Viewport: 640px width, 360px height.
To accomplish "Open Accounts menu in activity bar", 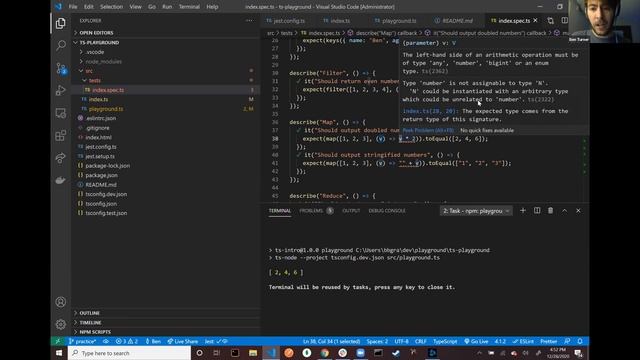I will tap(60, 302).
